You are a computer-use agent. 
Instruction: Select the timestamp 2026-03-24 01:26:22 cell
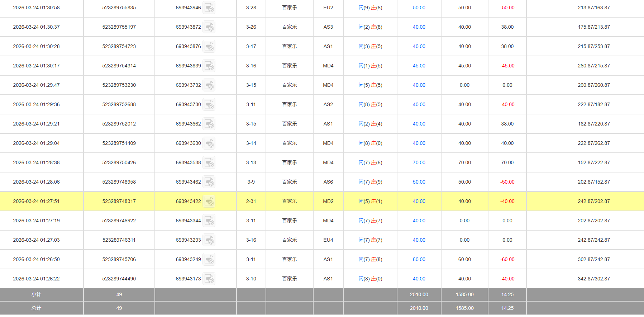(36, 279)
